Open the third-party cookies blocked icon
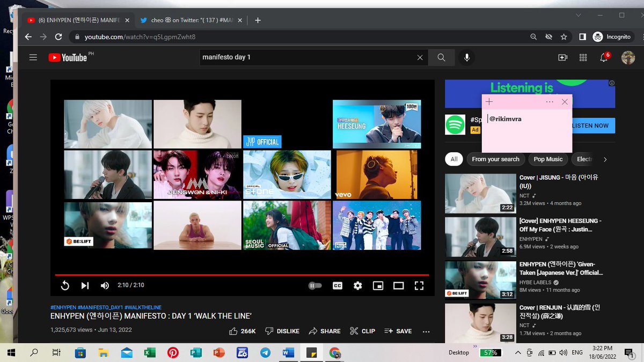This screenshot has width=644, height=362. click(548, 37)
